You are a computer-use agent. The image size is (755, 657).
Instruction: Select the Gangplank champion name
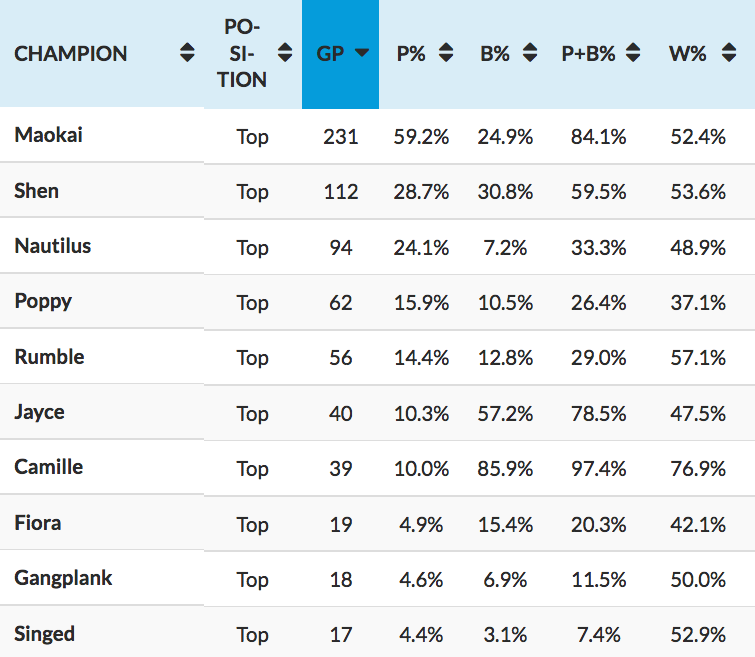click(x=63, y=578)
